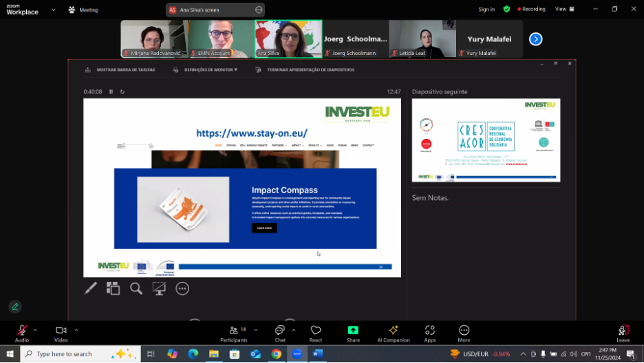
Task: Open Zoom Apps
Action: [430, 333]
